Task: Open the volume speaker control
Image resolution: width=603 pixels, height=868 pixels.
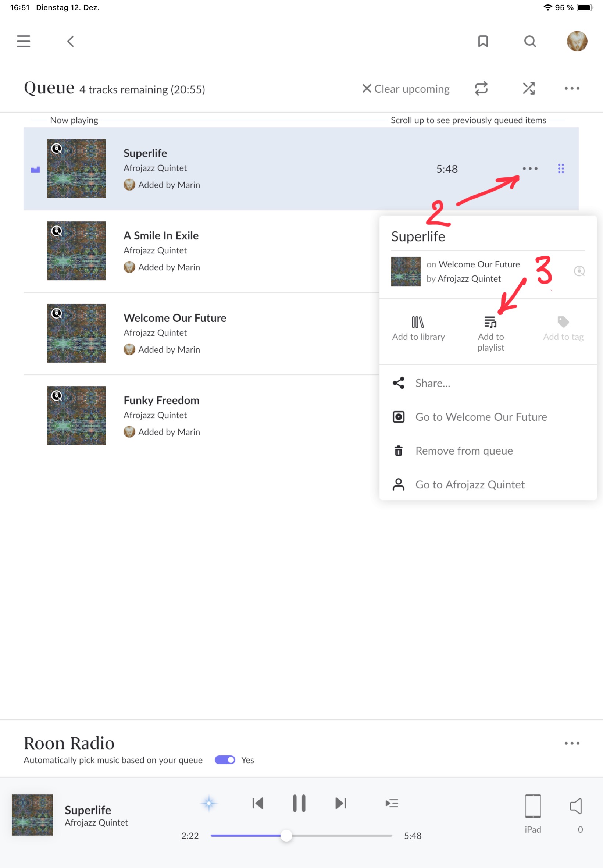Action: 576,806
